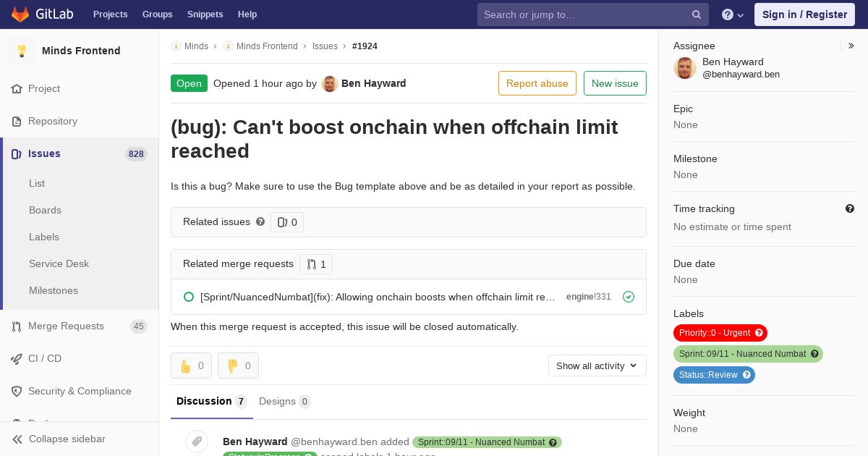Click the Status Review label help icon
This screenshot has height=456, width=868.
click(746, 375)
